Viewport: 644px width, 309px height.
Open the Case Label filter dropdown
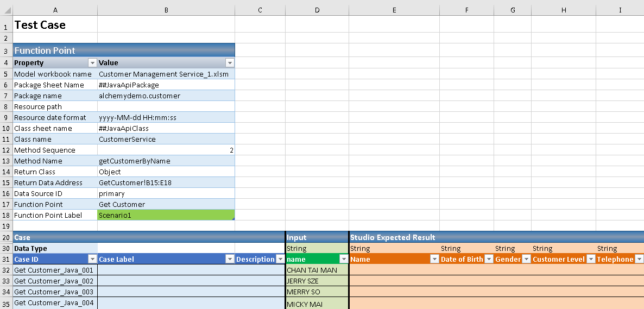pyautogui.click(x=229, y=260)
